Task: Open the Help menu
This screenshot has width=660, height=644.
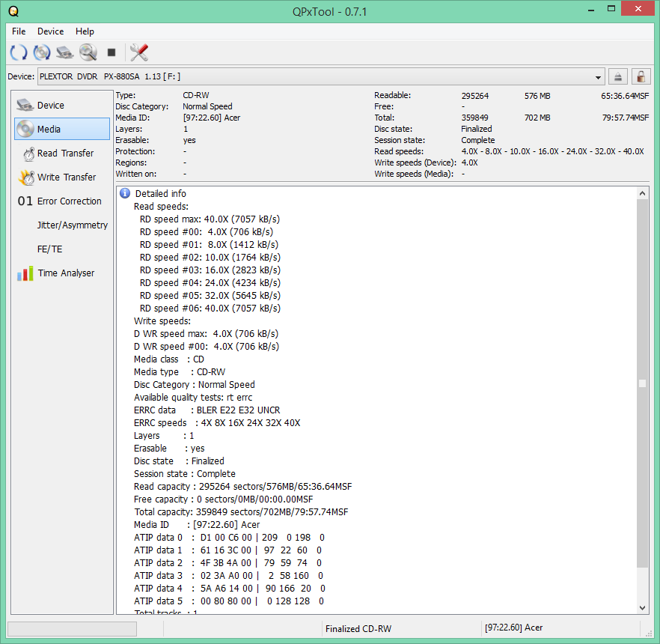Action: click(x=85, y=31)
